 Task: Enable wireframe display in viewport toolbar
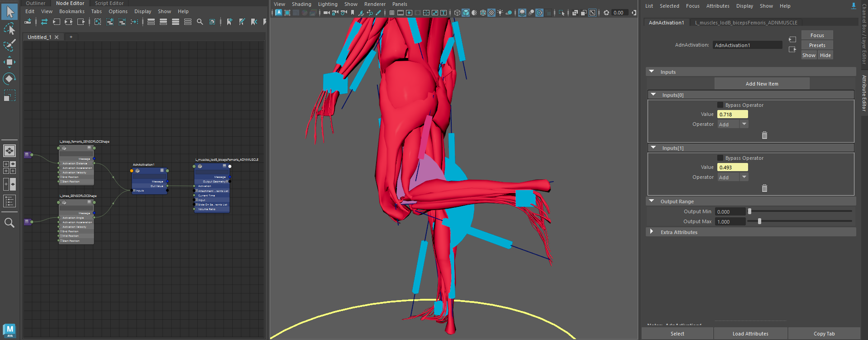[x=457, y=13]
